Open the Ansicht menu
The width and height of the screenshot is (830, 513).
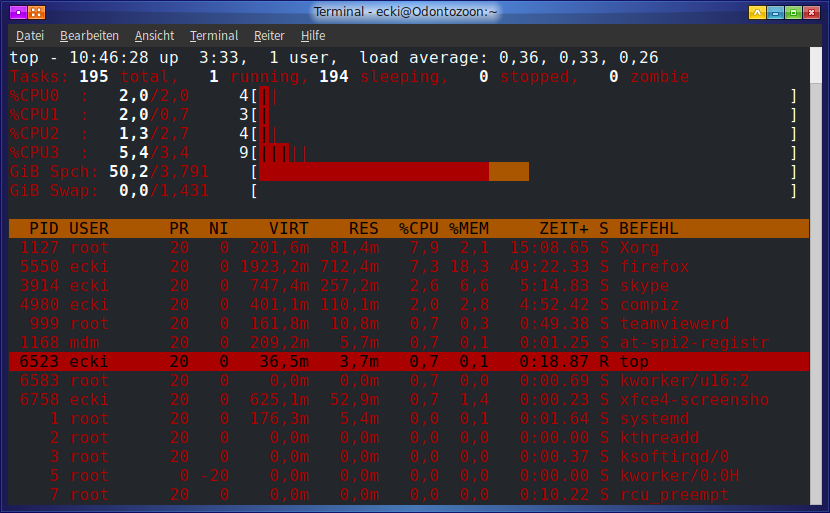(154, 35)
